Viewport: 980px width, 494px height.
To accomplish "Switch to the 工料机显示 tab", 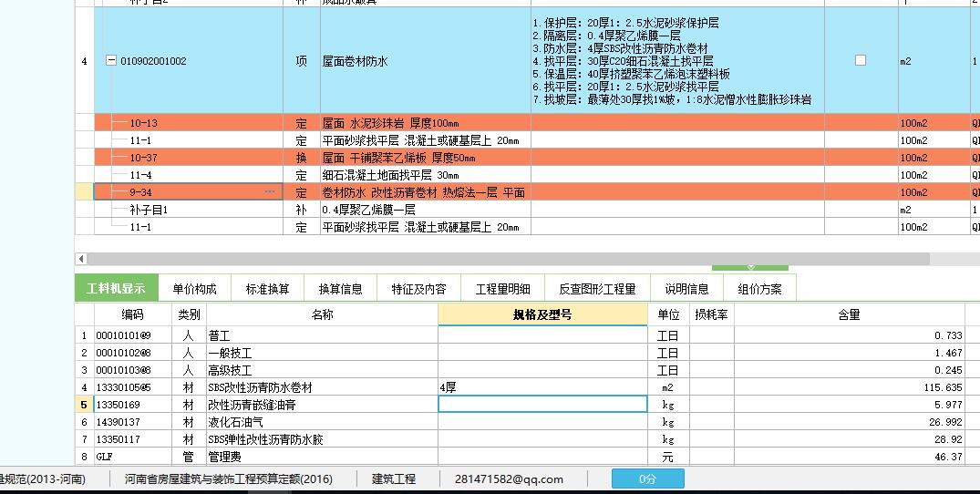I will 117,289.
